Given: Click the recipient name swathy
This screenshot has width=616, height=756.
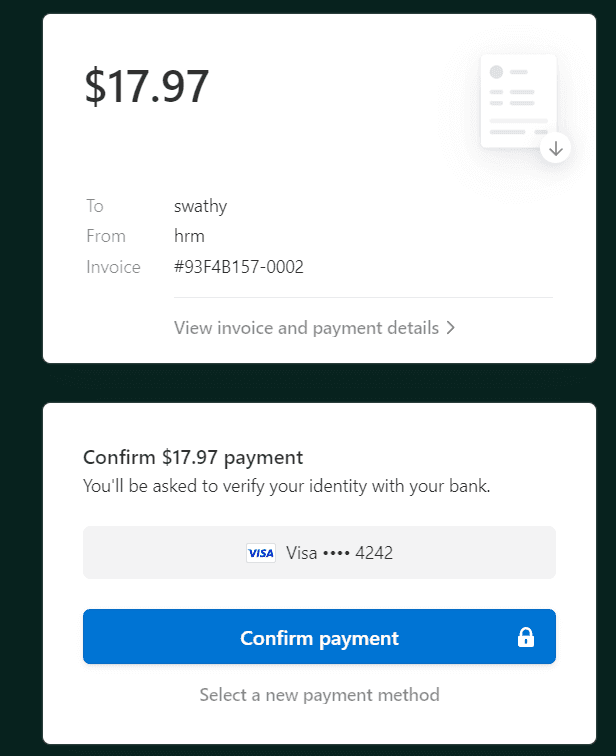Looking at the screenshot, I should click(x=200, y=206).
